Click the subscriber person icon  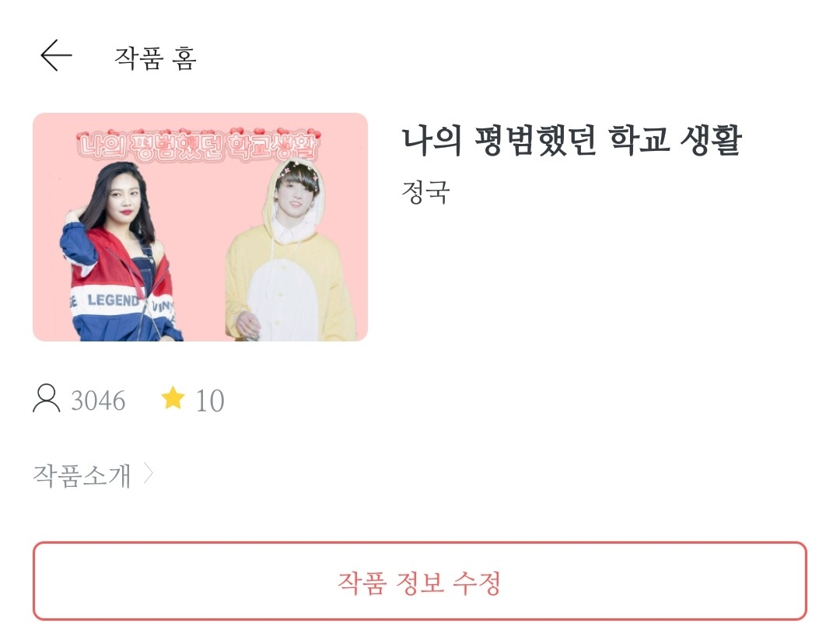click(x=47, y=398)
